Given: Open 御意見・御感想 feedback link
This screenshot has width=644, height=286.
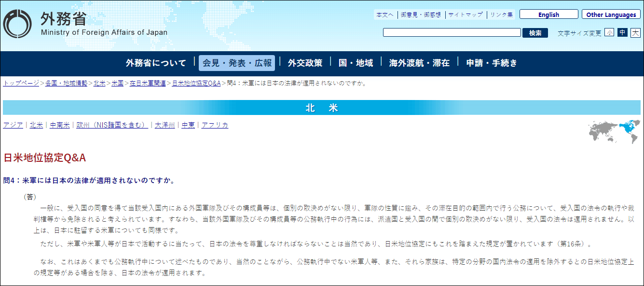Looking at the screenshot, I should pos(421,15).
